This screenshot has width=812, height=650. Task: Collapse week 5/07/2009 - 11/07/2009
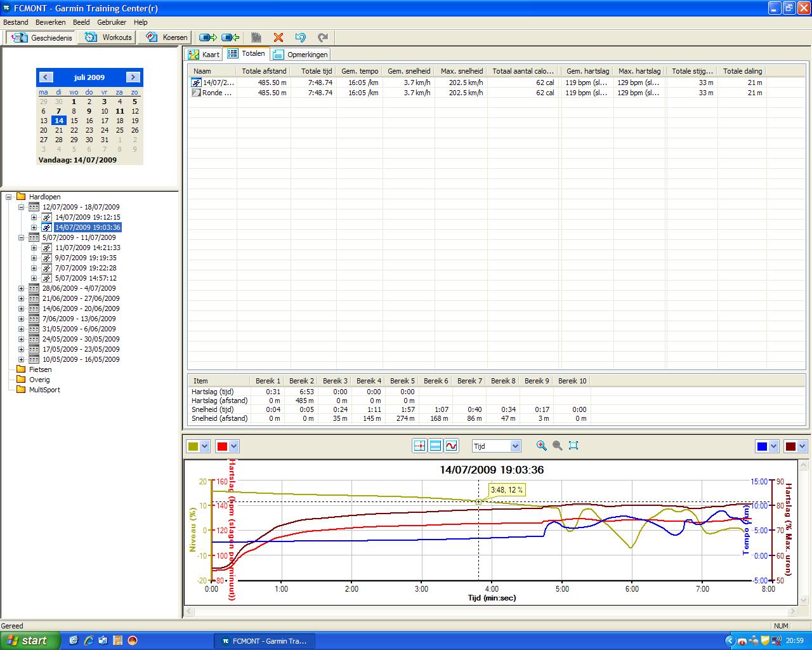pyautogui.click(x=21, y=237)
